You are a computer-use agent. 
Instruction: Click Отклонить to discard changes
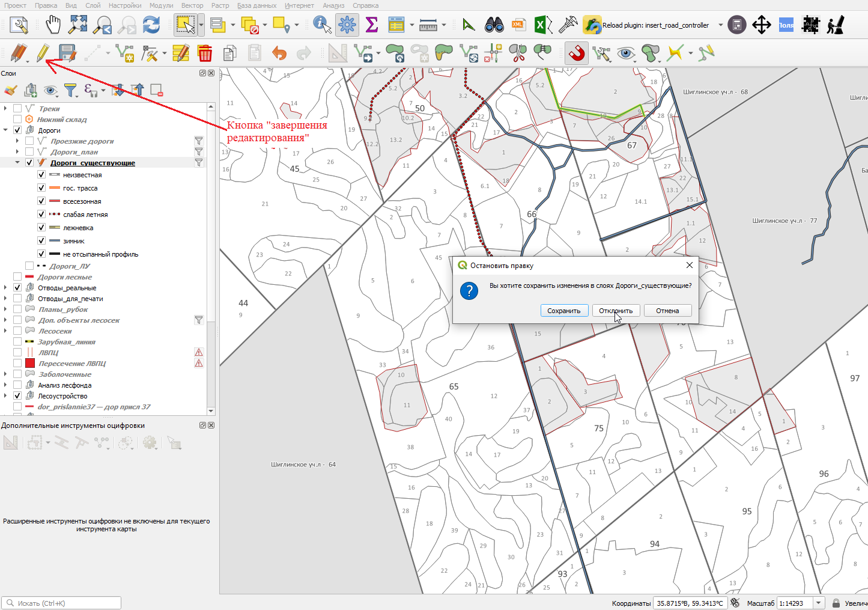point(616,311)
